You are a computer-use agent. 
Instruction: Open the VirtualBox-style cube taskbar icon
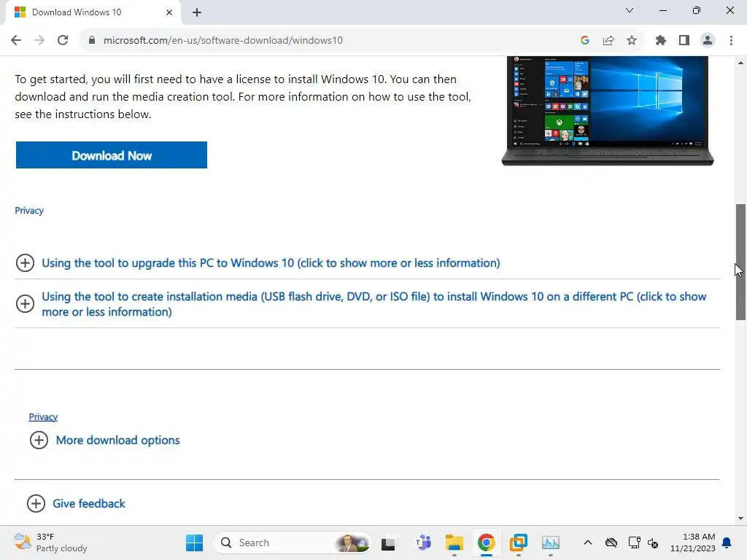coord(519,542)
